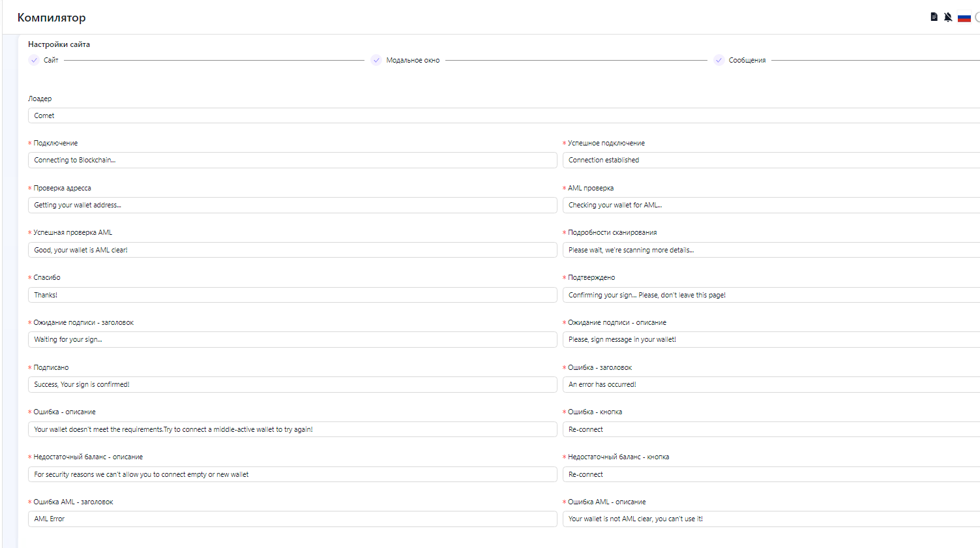Click the Спасибо field containing Thanks!
The image size is (980, 548).
coord(292,294)
